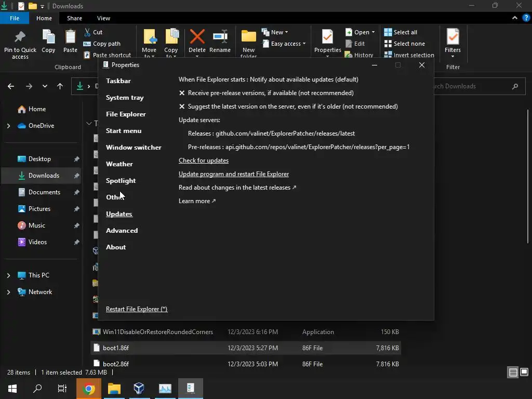Open Windows Start button
This screenshot has height=399, width=532.
[12, 389]
